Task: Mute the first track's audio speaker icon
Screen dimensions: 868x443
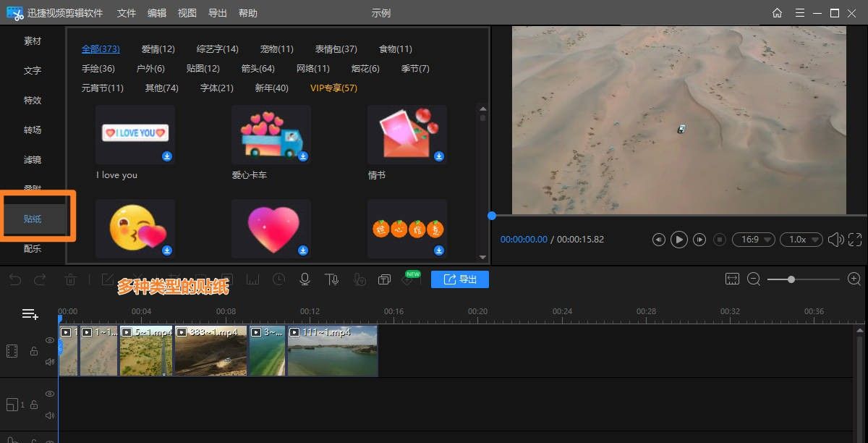Action: (49, 360)
